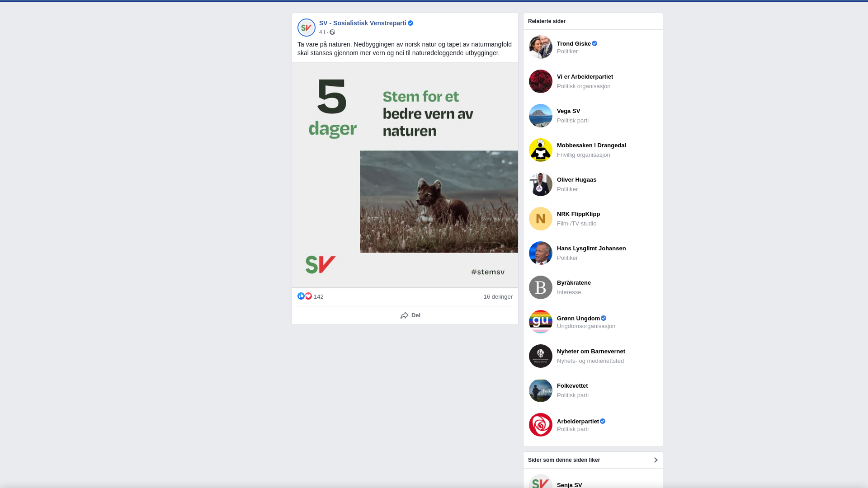Click the public globe icon beside post time
Viewport: 868px width, 488px height.
tap(332, 32)
